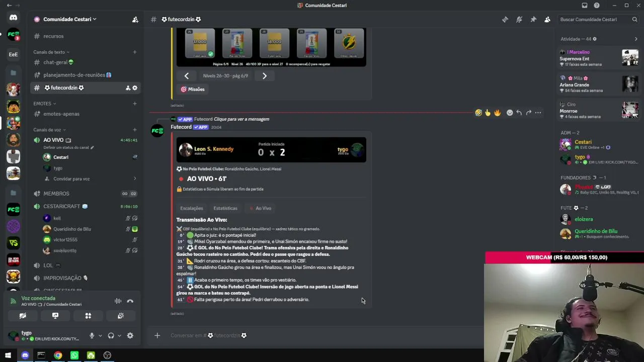Open the FC server with 3 notifications
The width and height of the screenshot is (644, 362).
(x=14, y=35)
